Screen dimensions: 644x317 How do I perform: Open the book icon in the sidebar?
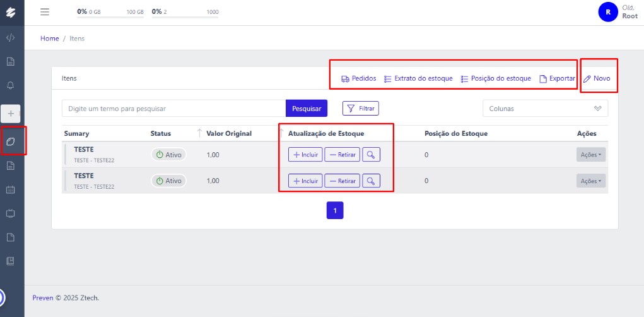click(11, 260)
